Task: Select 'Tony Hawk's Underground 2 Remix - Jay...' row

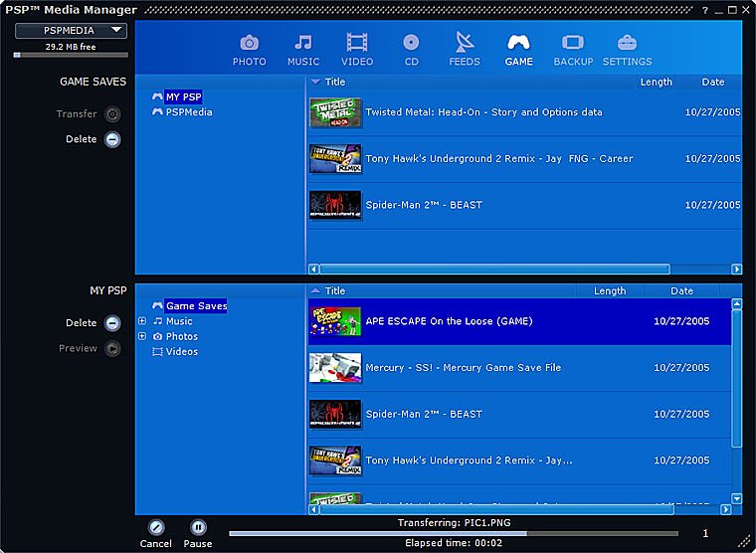Action: tap(519, 461)
